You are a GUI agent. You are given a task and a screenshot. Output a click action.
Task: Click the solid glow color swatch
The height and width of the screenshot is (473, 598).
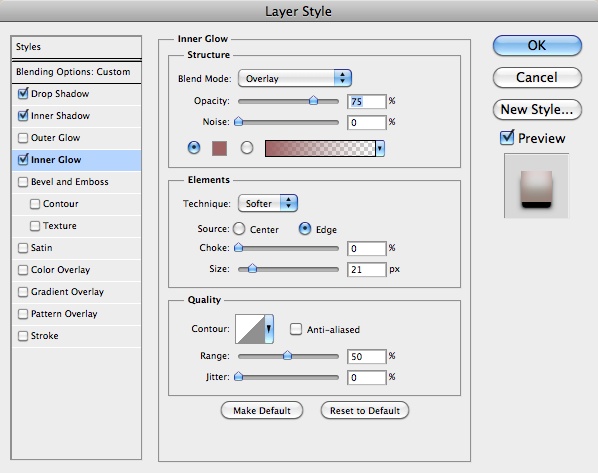click(x=219, y=148)
